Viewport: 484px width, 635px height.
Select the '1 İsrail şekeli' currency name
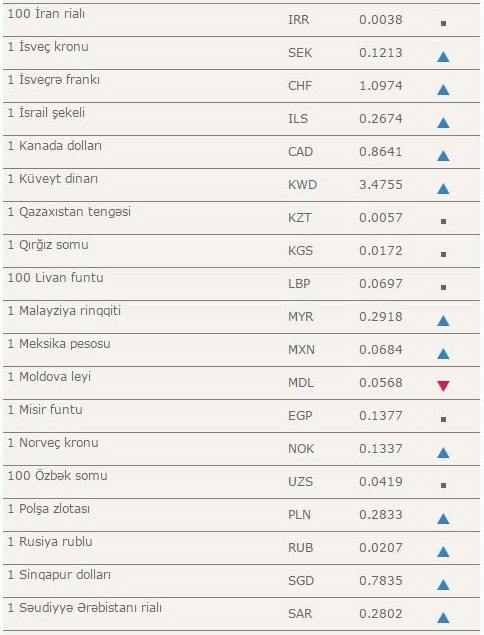[x=46, y=113]
